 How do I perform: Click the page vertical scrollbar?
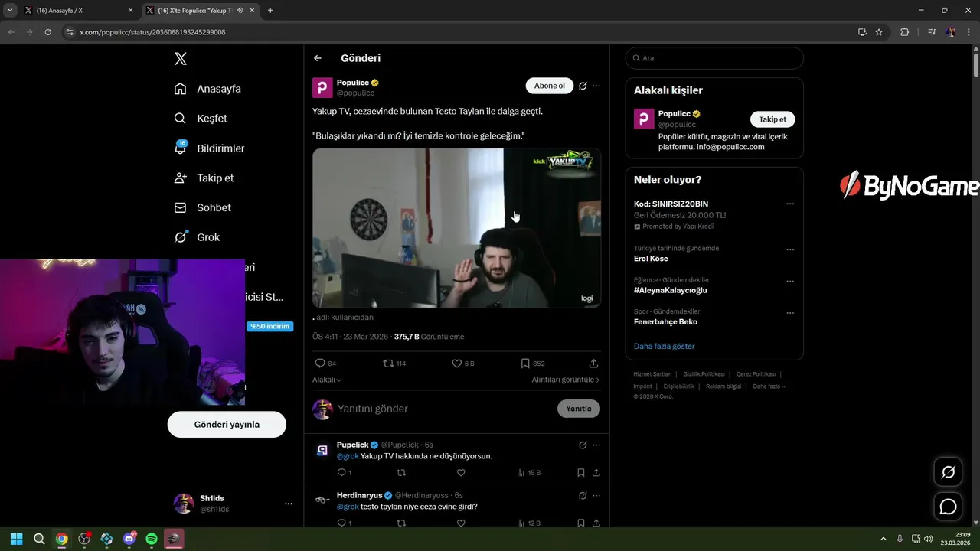coord(975,65)
